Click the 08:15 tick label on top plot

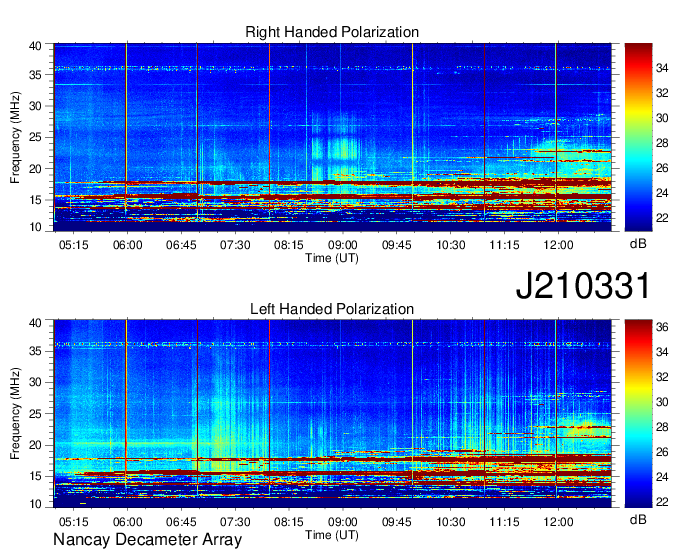289,245
